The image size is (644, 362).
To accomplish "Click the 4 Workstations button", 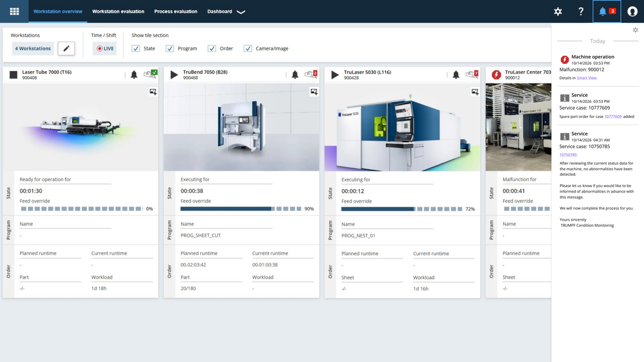I will point(33,48).
